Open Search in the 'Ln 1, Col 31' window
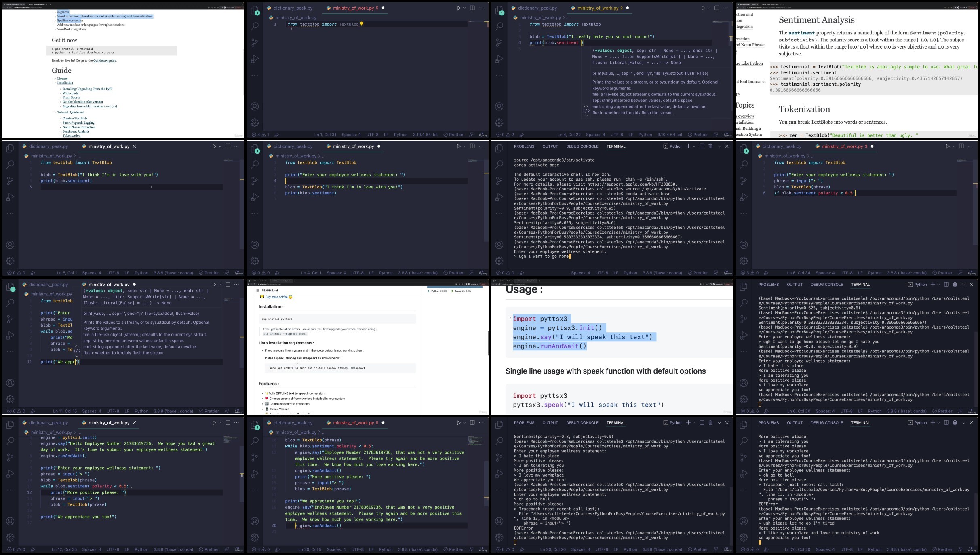This screenshot has height=555, width=980. 255,26
